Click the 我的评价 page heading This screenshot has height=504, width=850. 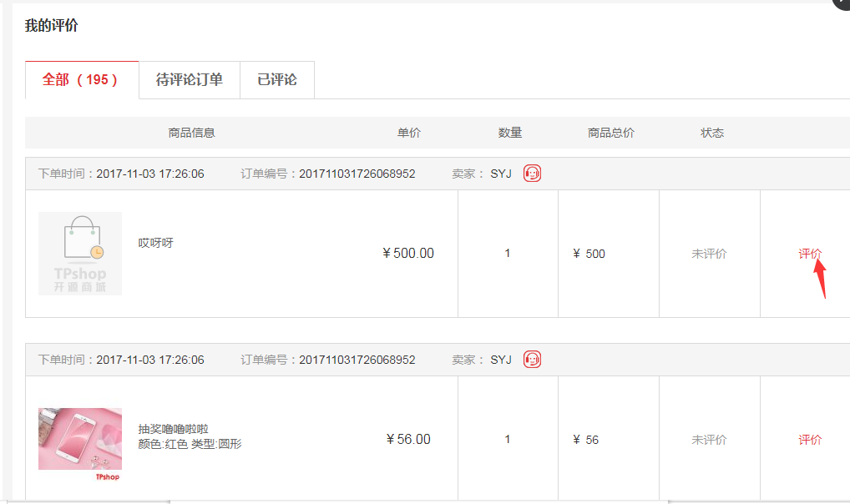(52, 26)
